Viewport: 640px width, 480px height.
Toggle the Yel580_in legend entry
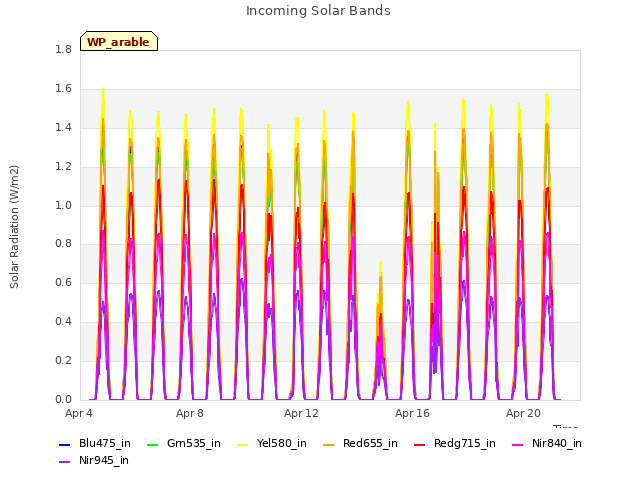click(272, 443)
